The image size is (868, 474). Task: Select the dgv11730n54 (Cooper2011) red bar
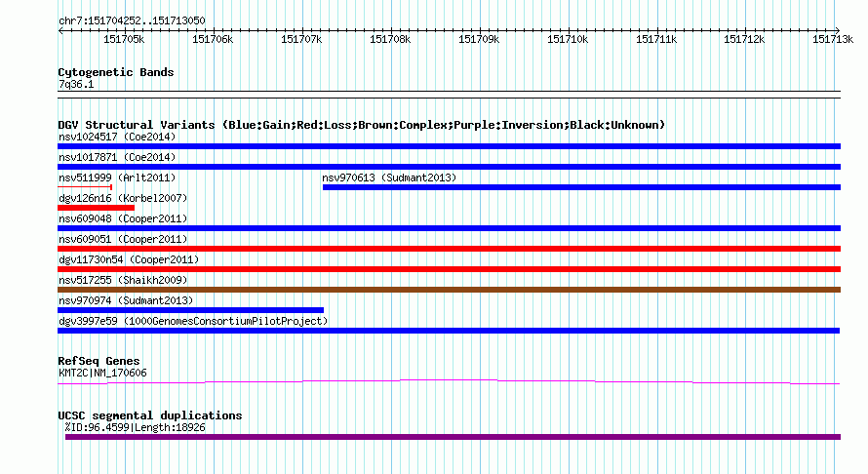click(x=449, y=269)
